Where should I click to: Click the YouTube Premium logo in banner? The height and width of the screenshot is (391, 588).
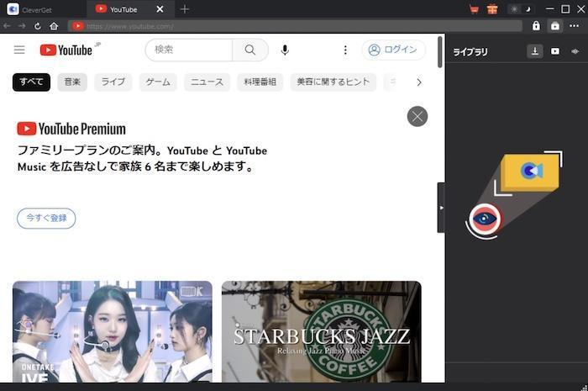[x=71, y=129]
